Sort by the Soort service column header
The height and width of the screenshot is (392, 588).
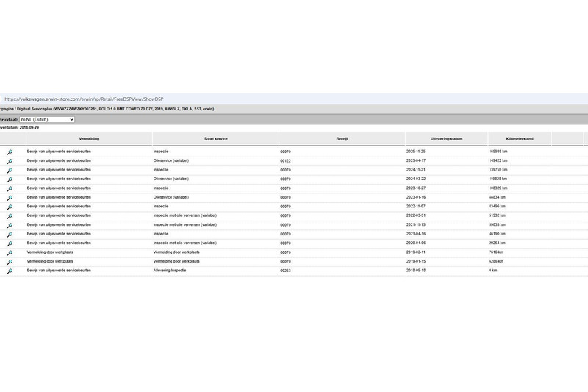click(215, 138)
